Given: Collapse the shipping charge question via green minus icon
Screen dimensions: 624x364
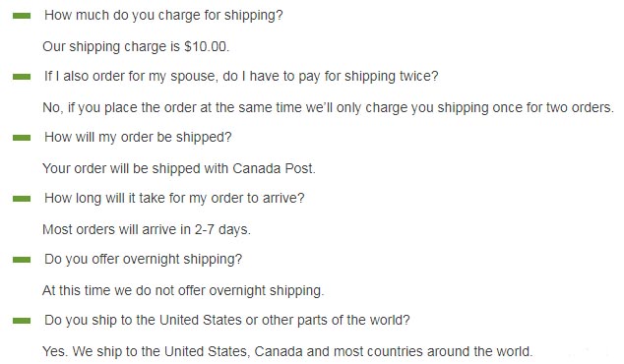Looking at the screenshot, I should coord(22,16).
